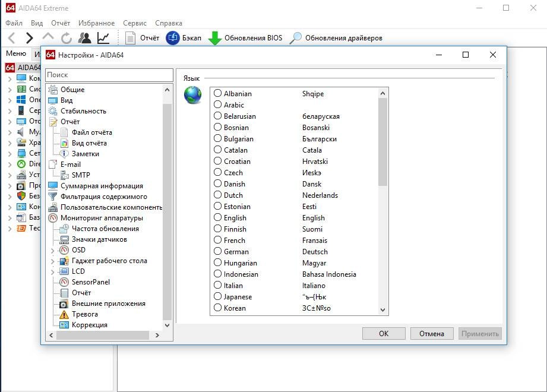
Task: Open Заметки settings item
Action: [x=85, y=154]
